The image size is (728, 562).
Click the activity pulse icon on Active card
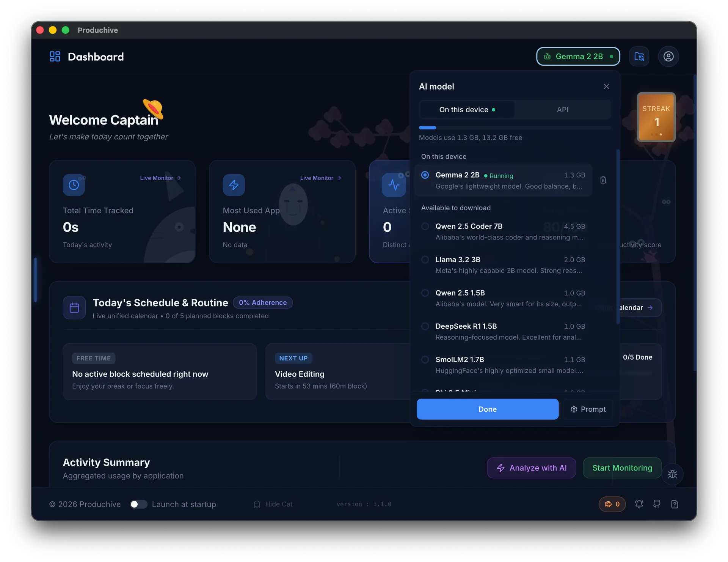pos(394,185)
